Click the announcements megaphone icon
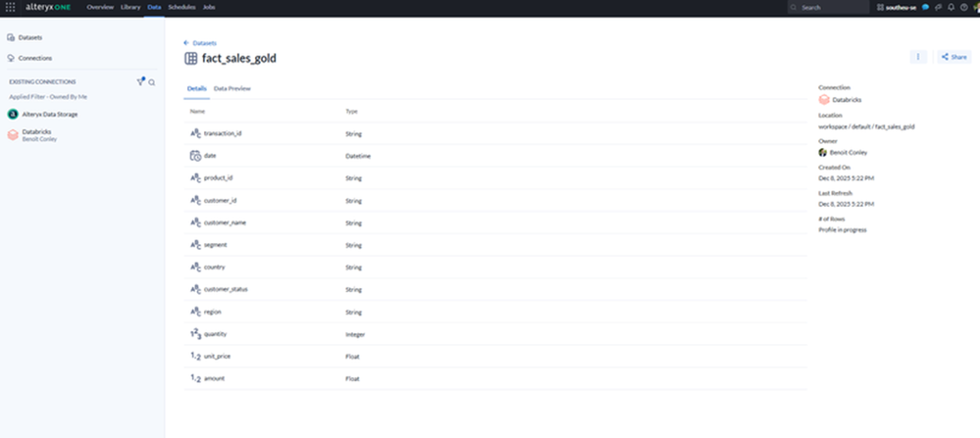 [938, 8]
